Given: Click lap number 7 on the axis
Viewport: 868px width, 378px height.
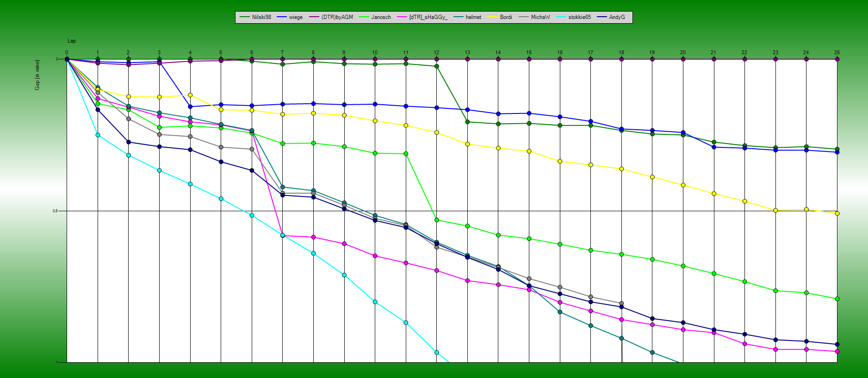Looking at the screenshot, I should coord(282,53).
